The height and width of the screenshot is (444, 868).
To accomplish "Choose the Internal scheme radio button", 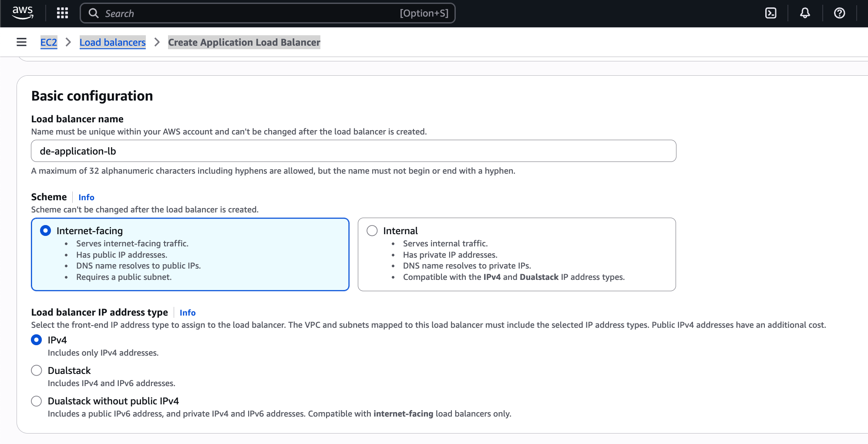I will 372,231.
